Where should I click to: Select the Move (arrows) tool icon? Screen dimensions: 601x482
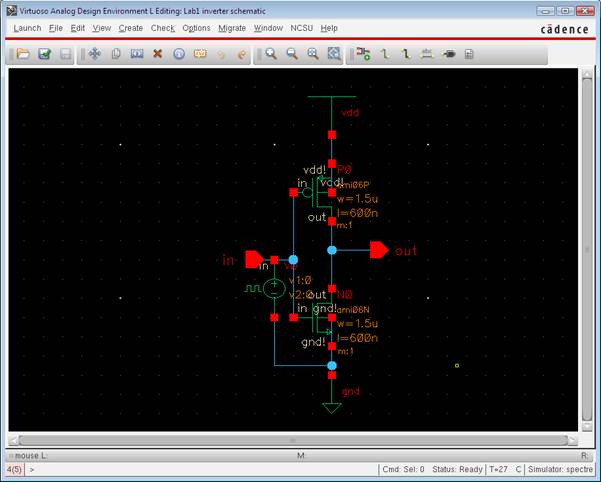pos(95,53)
